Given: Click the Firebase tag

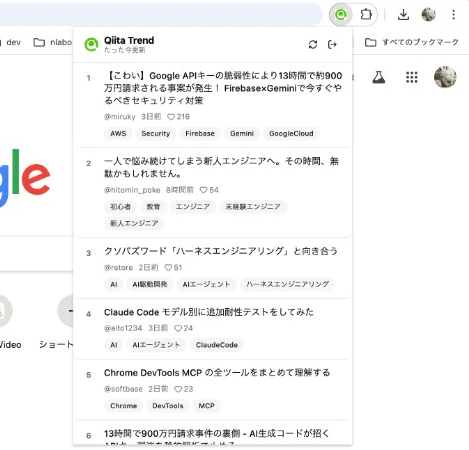Looking at the screenshot, I should tap(200, 134).
